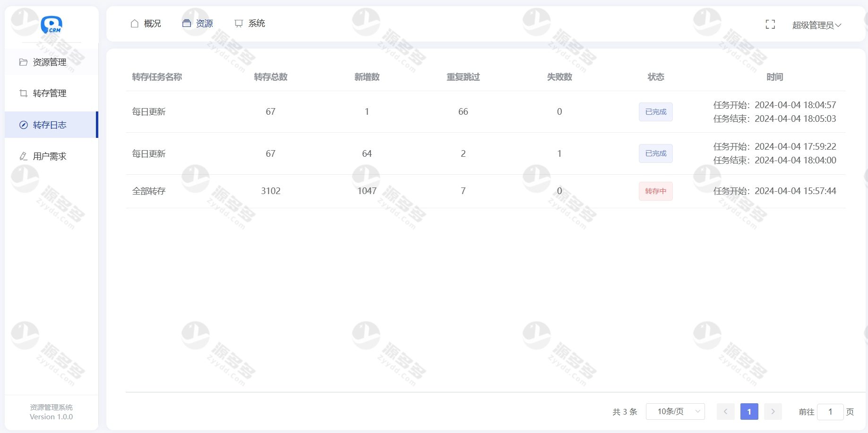
Task: Click the compass icon beside 转存日志
Action: pyautogui.click(x=23, y=125)
